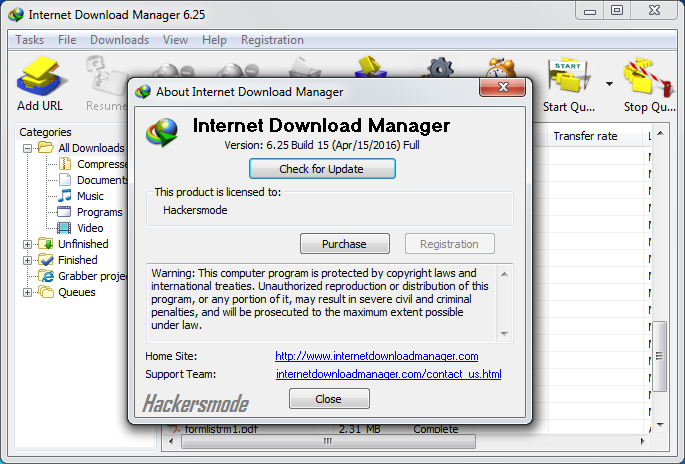Screen dimensions: 685x464
Task: Click the horizontal scrollbar right arrow
Action: coord(643,441)
